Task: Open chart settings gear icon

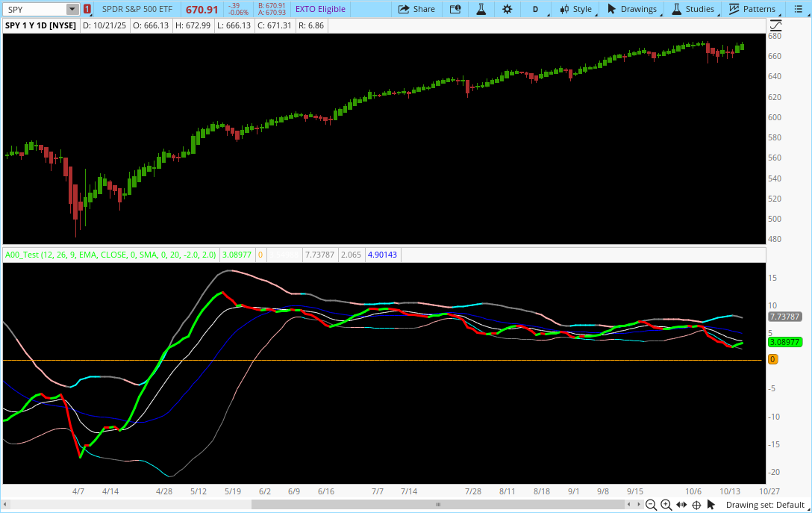Action: pos(507,9)
